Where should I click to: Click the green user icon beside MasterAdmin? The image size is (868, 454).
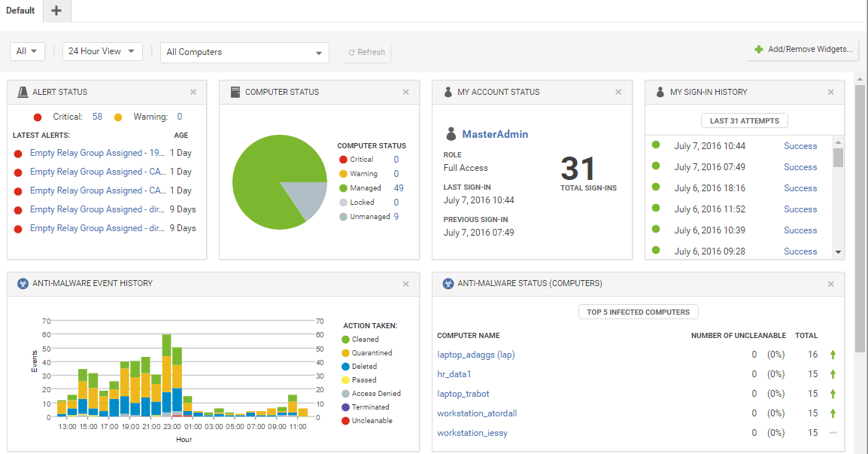tap(451, 133)
